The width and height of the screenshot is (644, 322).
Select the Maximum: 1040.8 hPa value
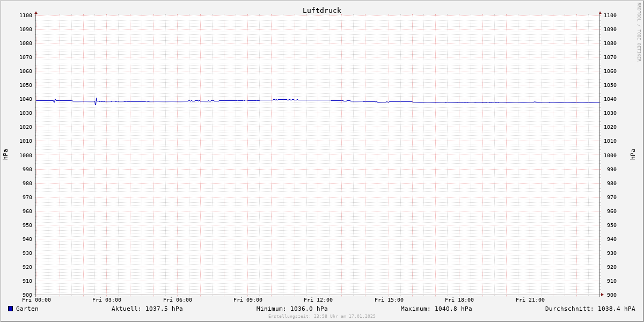pyautogui.click(x=436, y=309)
